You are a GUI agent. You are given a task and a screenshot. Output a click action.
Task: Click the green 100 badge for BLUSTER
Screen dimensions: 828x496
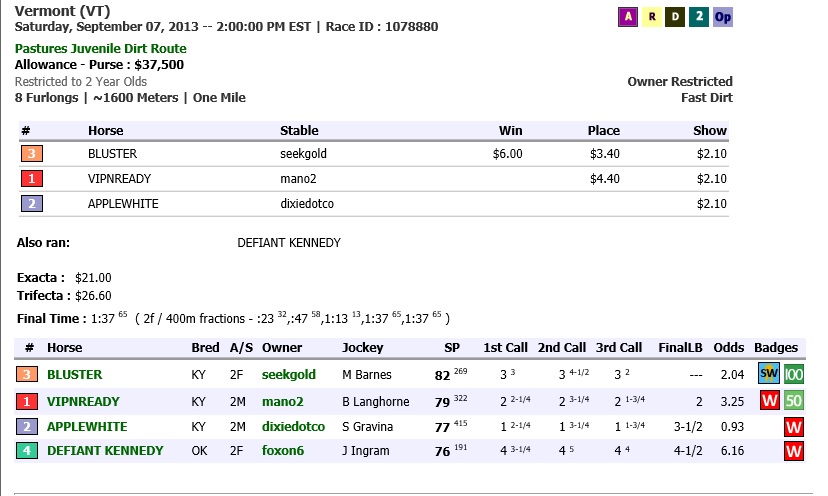pyautogui.click(x=793, y=375)
